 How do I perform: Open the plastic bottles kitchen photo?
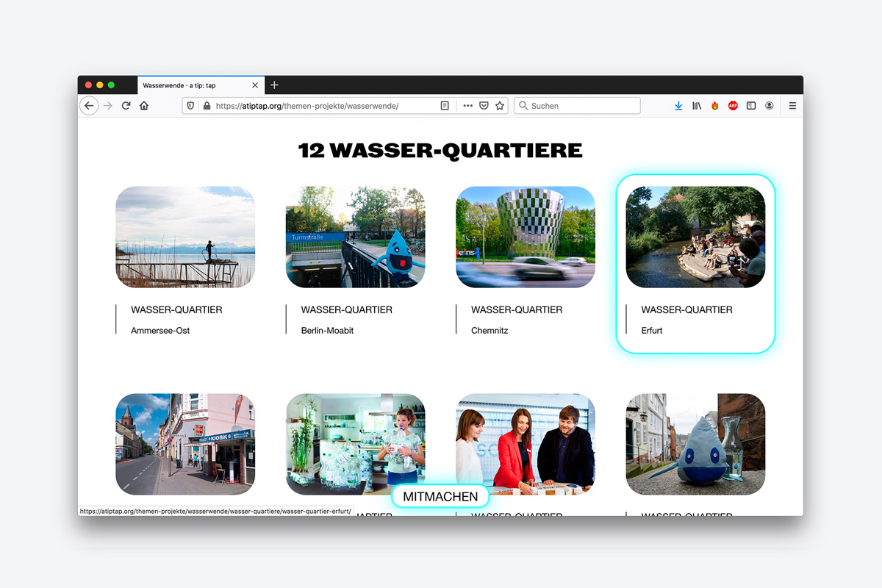355,444
